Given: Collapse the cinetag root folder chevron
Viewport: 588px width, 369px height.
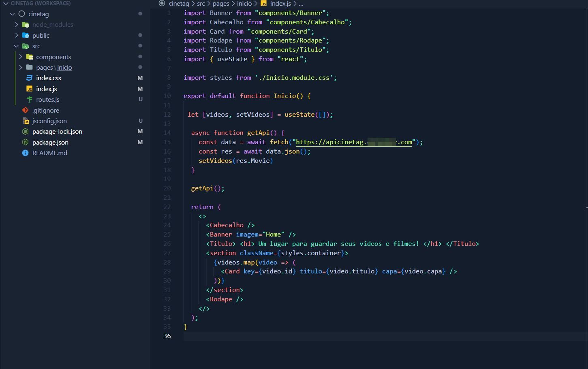Looking at the screenshot, I should click(13, 14).
